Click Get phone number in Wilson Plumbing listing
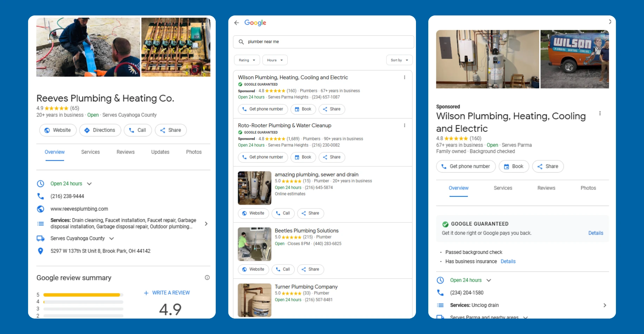Image resolution: width=644 pixels, height=334 pixels. tap(263, 109)
